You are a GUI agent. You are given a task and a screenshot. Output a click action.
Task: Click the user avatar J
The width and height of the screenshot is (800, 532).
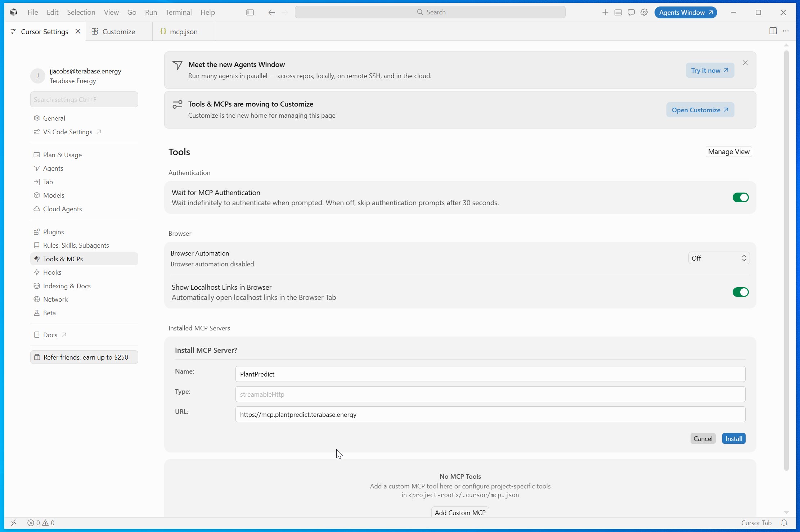[x=38, y=76]
